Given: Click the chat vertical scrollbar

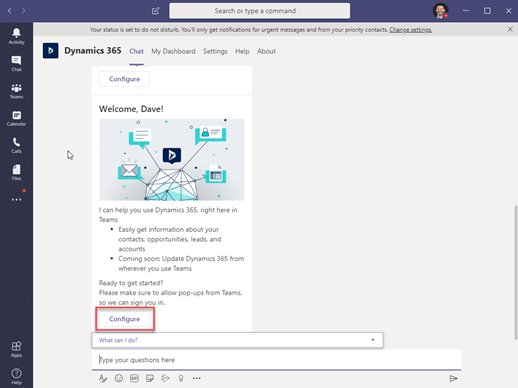Looking at the screenshot, I should (x=516, y=272).
